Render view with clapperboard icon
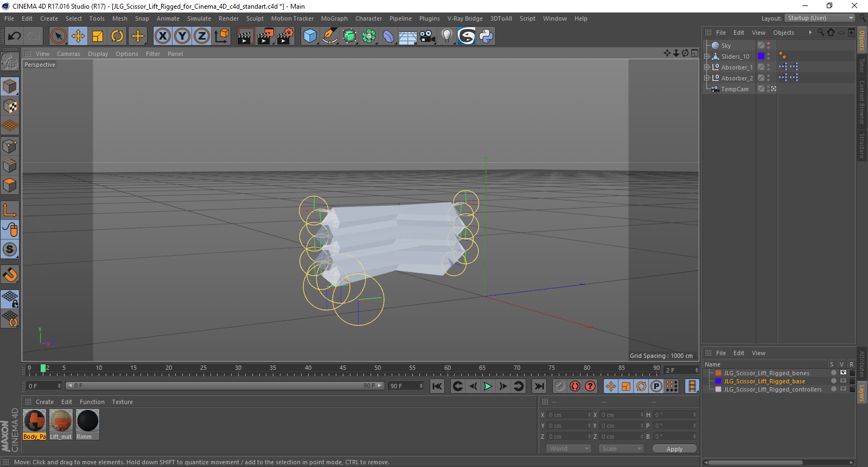Viewport: 868px width, 467px height. 246,36
